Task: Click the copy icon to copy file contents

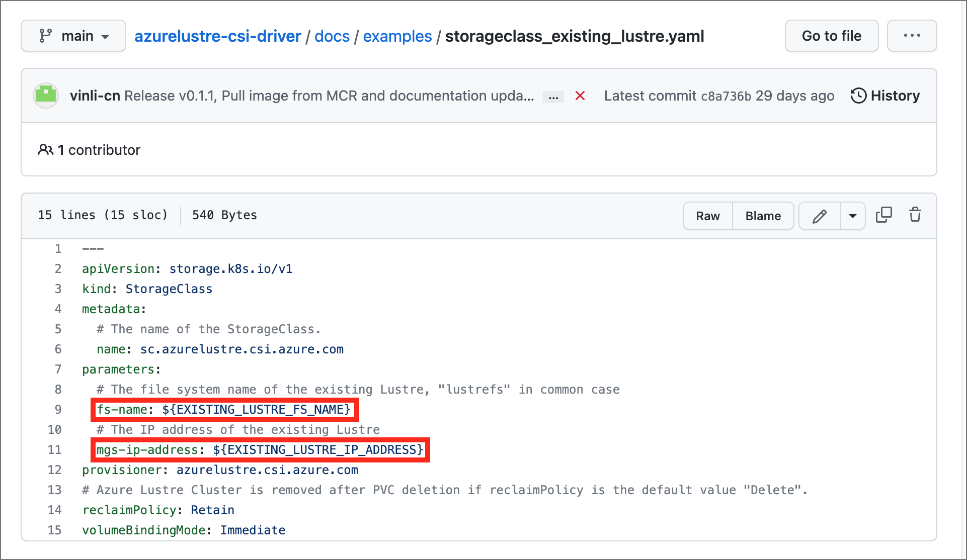Action: coord(883,215)
